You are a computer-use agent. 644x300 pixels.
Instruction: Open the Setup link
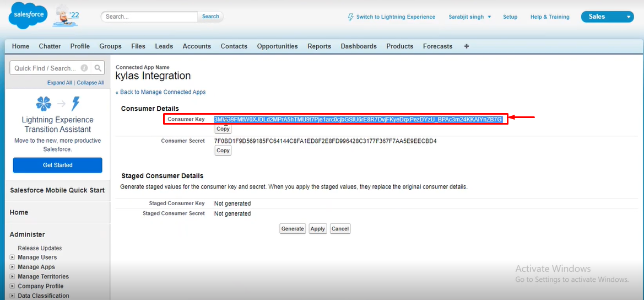tap(510, 17)
